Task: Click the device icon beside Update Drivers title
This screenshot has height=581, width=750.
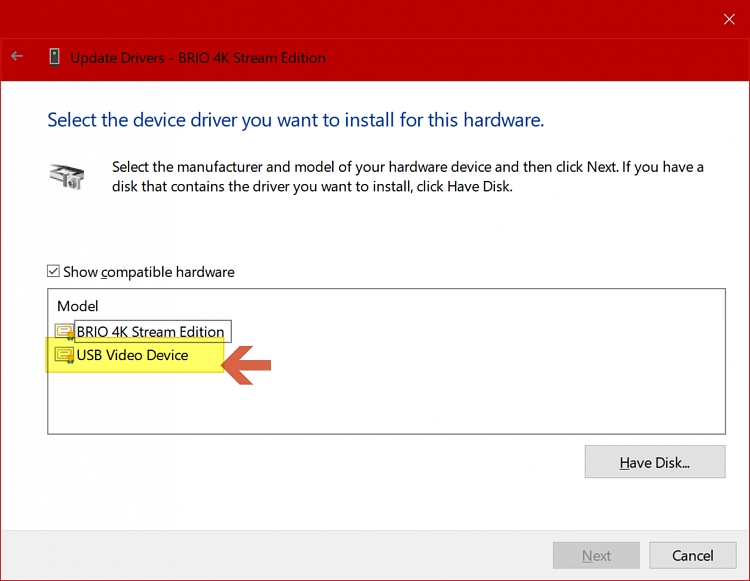Action: pos(54,57)
